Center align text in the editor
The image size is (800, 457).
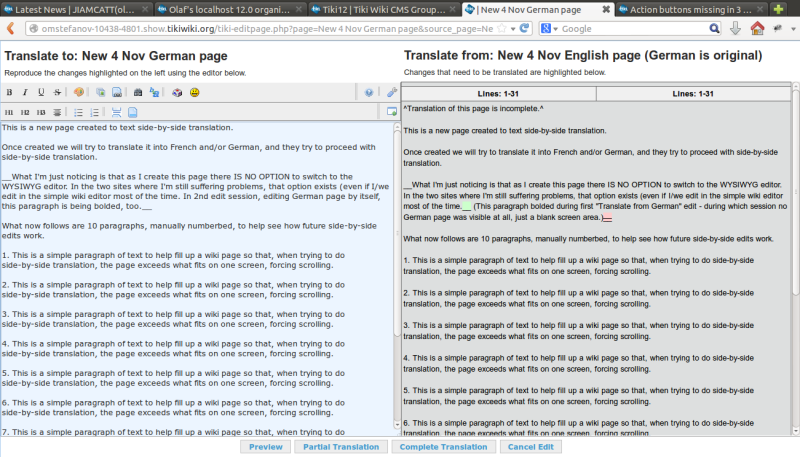click(x=57, y=112)
